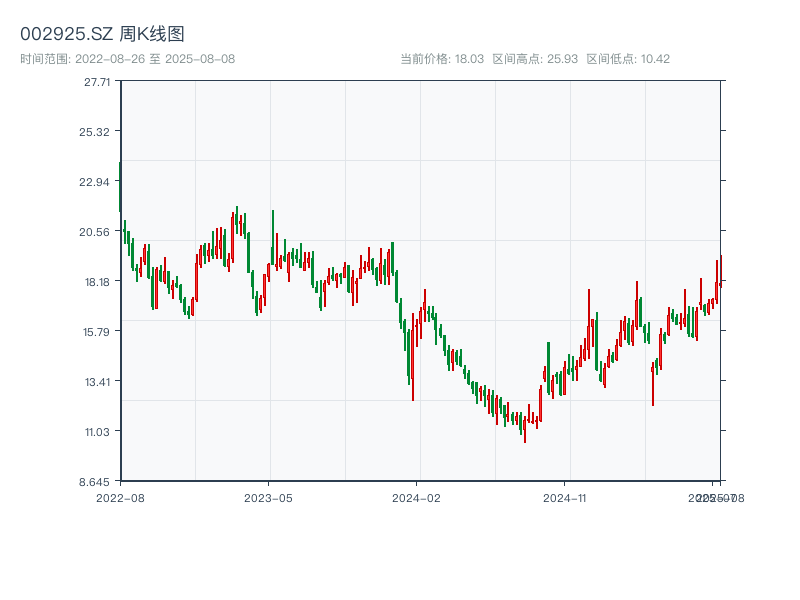This screenshot has width=800, height=600.
Task: Click x-axis label 2024-11
Action: [x=564, y=498]
